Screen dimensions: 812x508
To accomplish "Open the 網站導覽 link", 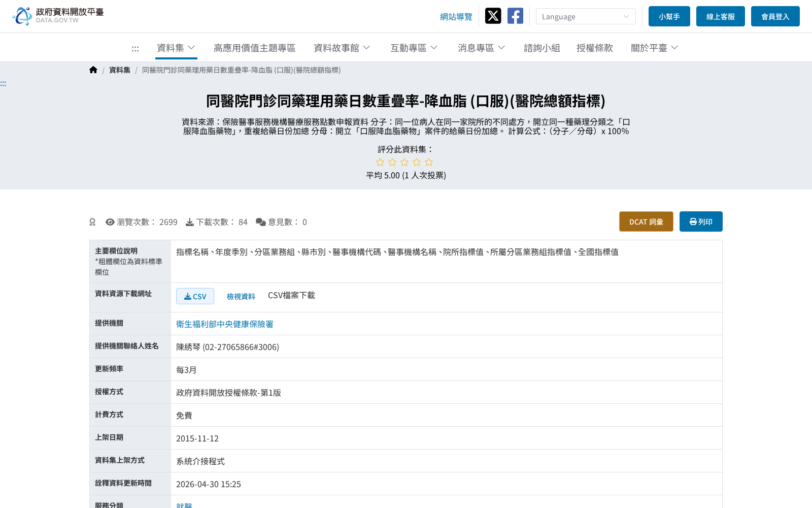I will 456,17.
